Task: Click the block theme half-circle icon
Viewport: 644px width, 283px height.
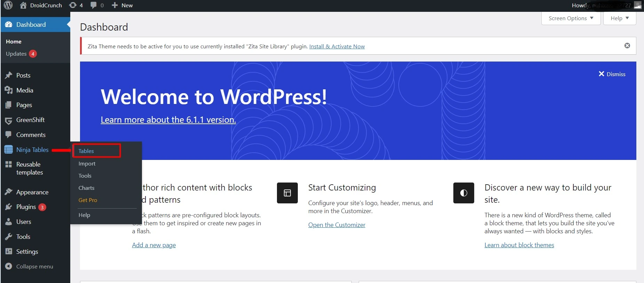Action: pyautogui.click(x=464, y=193)
